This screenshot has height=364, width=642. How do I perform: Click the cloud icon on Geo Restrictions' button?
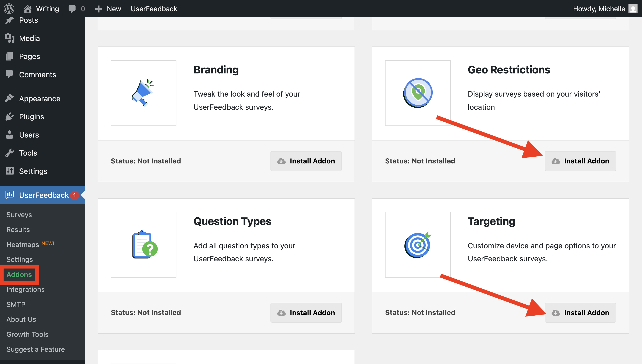pyautogui.click(x=556, y=161)
